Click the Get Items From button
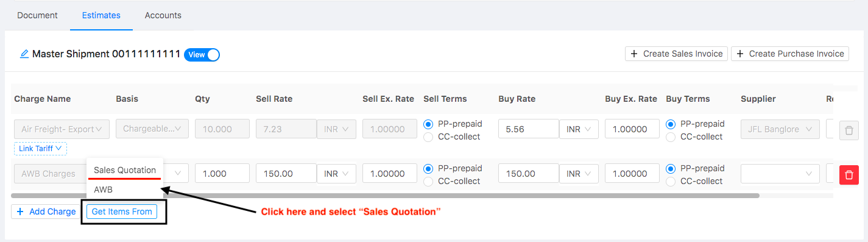868x242 pixels. (121, 212)
